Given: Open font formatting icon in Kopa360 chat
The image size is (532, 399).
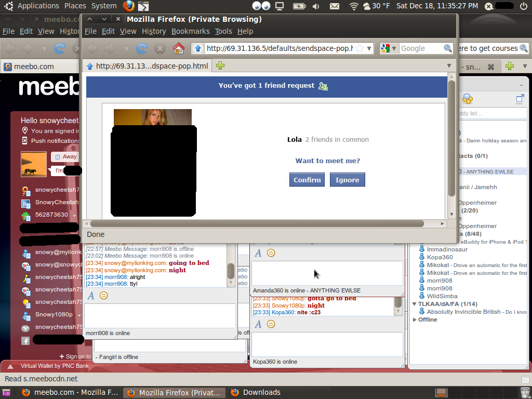Looking at the screenshot, I should [x=258, y=324].
